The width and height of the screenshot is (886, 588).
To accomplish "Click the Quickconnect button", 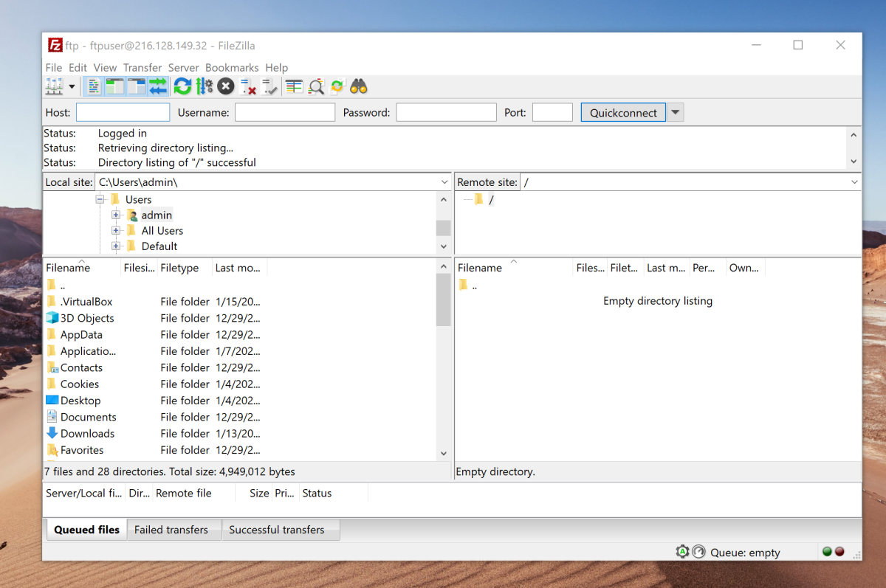I will pyautogui.click(x=623, y=113).
